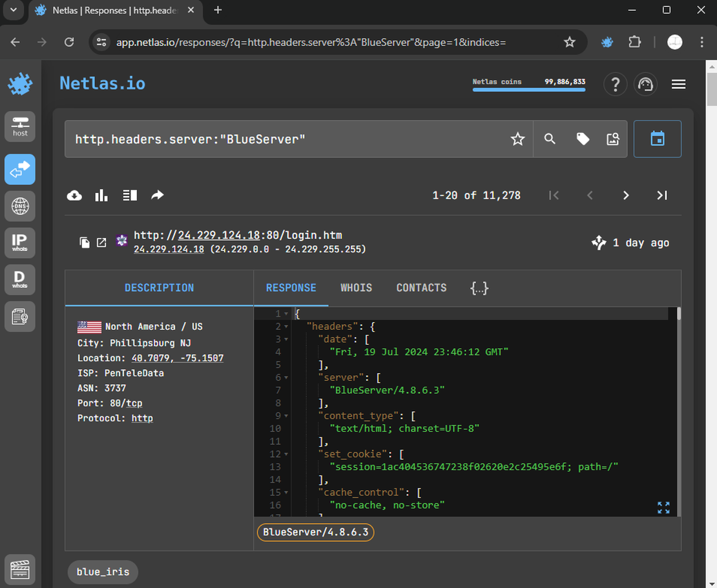Click the download results icon
Image resolution: width=717 pixels, height=588 pixels.
pos(74,196)
